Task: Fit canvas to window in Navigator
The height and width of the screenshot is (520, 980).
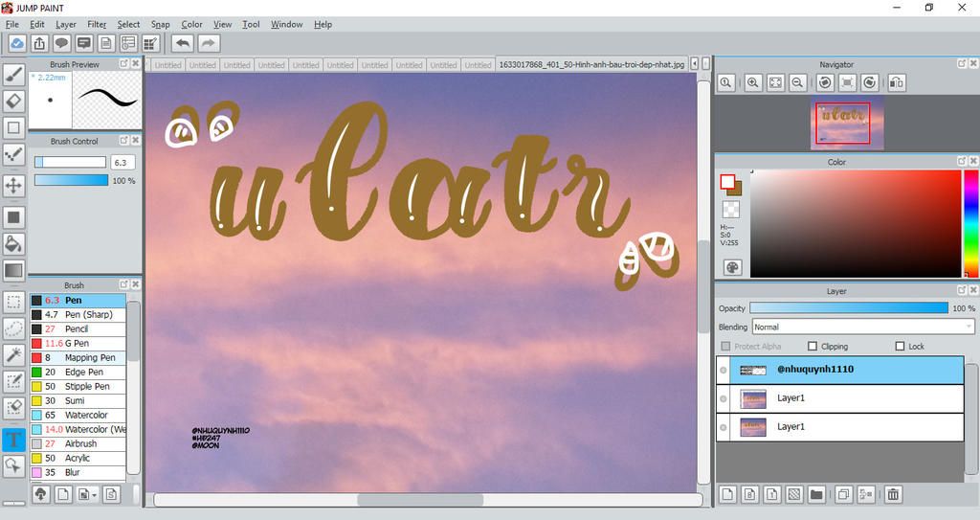Action: (775, 82)
